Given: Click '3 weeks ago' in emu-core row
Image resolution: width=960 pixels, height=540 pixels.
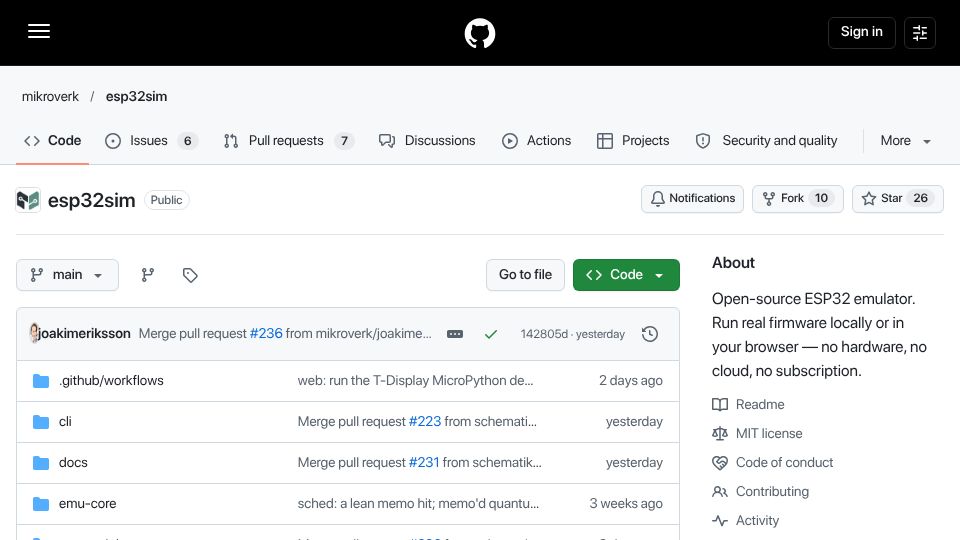Looking at the screenshot, I should pyautogui.click(x=626, y=504).
